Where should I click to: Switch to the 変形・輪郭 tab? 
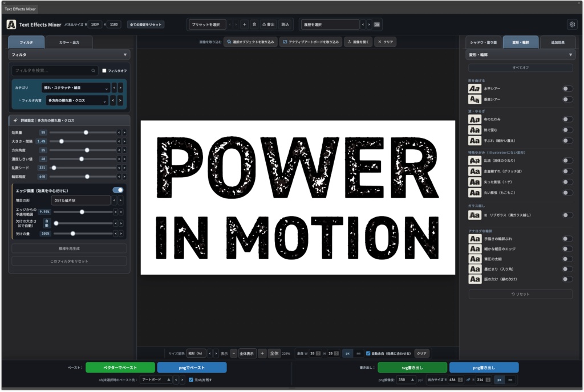point(521,42)
